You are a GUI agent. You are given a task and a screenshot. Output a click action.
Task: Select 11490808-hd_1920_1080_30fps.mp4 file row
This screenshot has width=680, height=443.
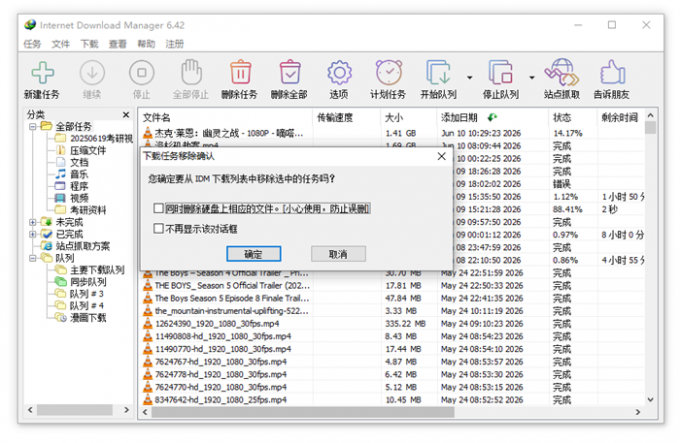[391, 336]
